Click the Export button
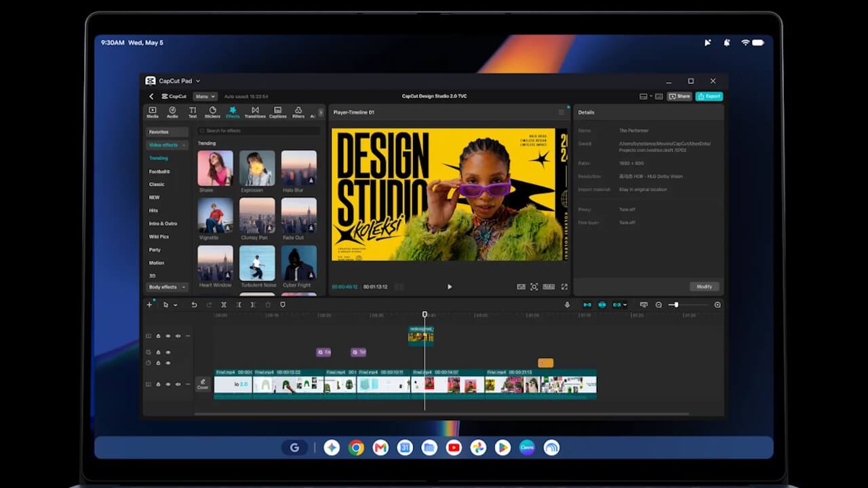This screenshot has width=868, height=488. pyautogui.click(x=709, y=96)
